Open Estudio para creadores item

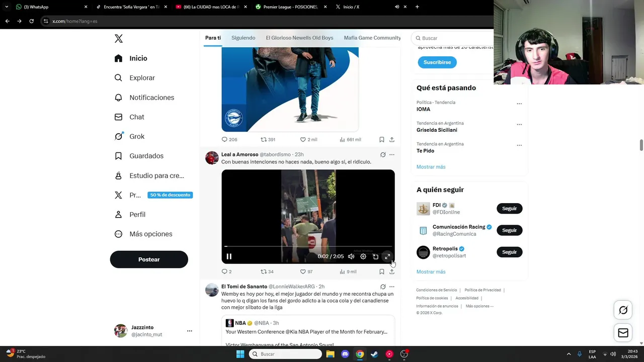(x=149, y=175)
